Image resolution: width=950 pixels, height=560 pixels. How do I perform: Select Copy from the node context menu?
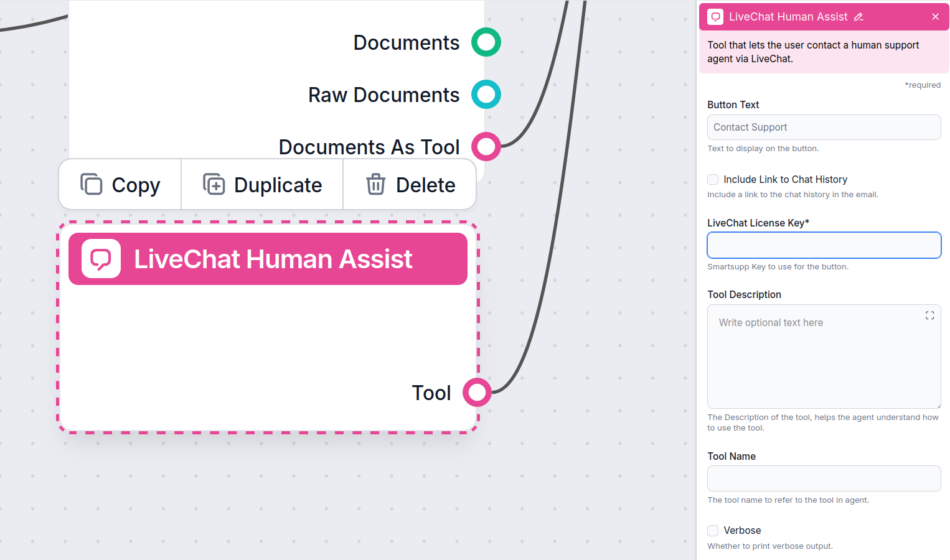(119, 184)
